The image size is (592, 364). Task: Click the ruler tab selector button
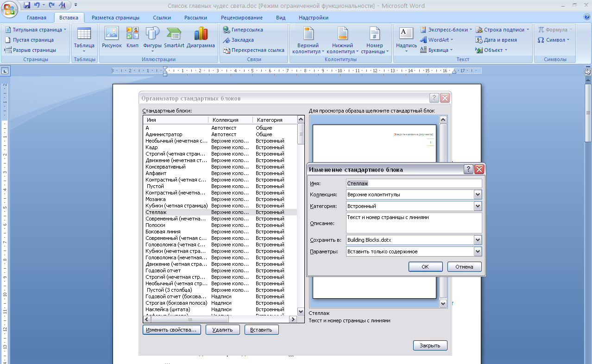click(5, 71)
